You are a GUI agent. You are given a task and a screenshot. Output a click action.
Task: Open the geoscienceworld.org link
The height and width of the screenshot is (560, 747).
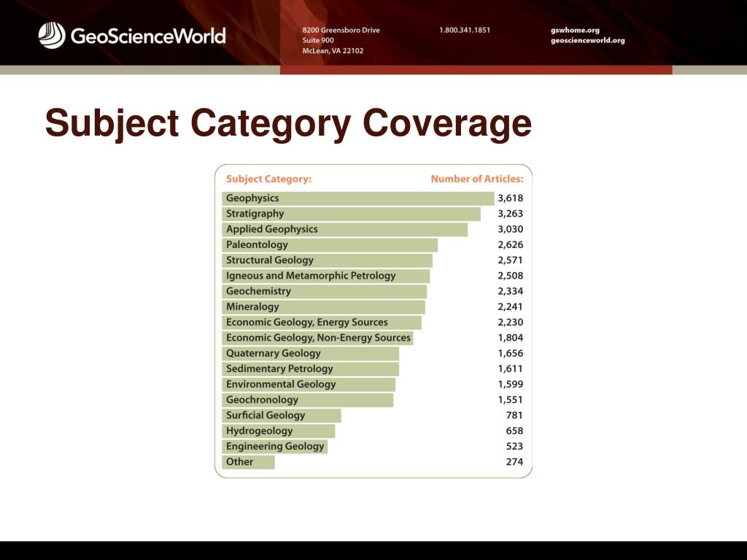[x=587, y=41]
